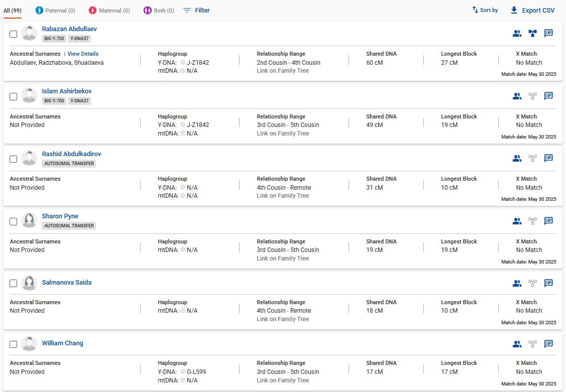Click Link on Family Tree for William Chang

[x=283, y=380]
